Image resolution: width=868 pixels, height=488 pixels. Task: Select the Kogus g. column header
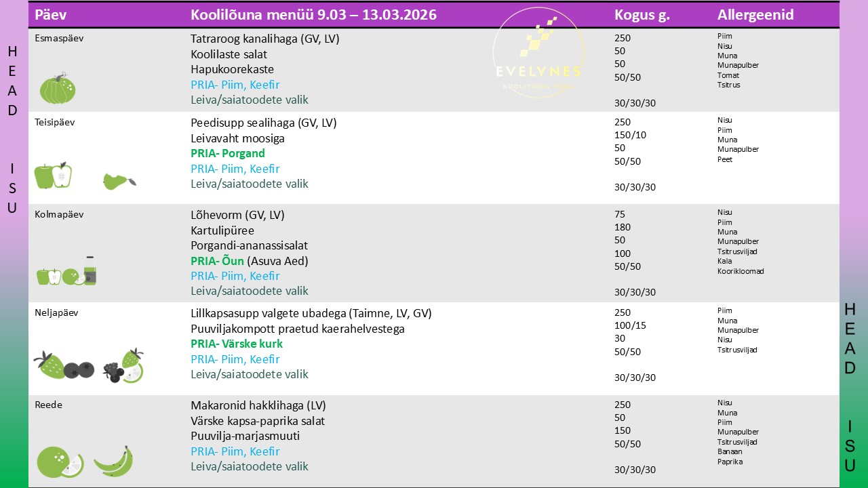tap(642, 15)
